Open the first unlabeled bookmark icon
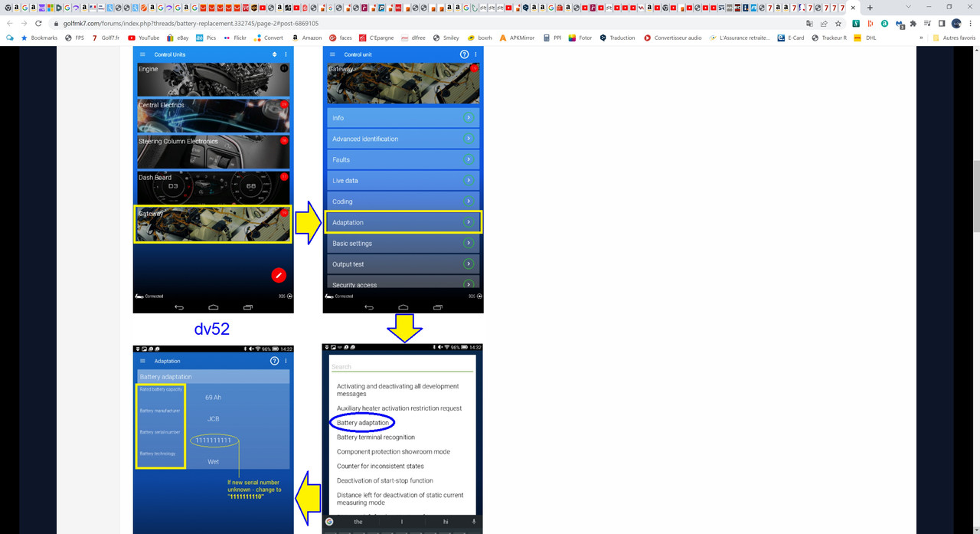980x534 pixels. tap(10, 38)
